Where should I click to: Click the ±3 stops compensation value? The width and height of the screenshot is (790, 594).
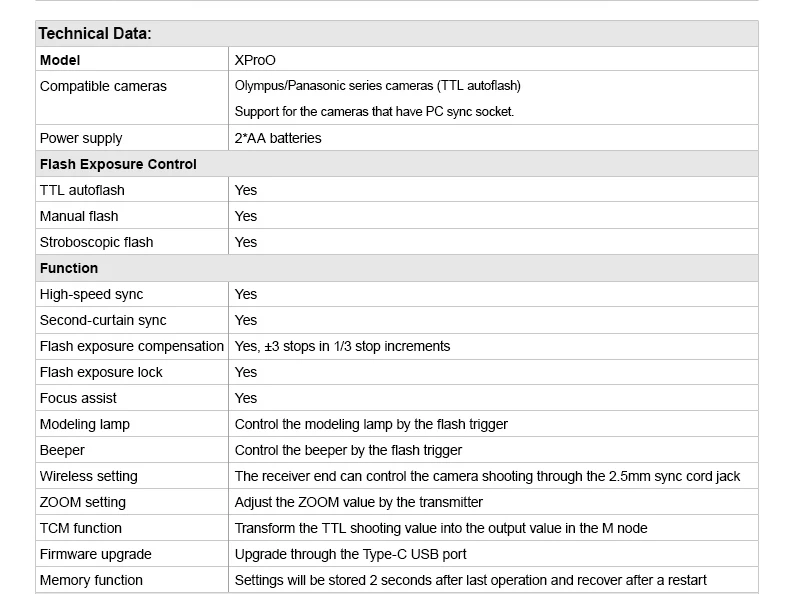[342, 346]
